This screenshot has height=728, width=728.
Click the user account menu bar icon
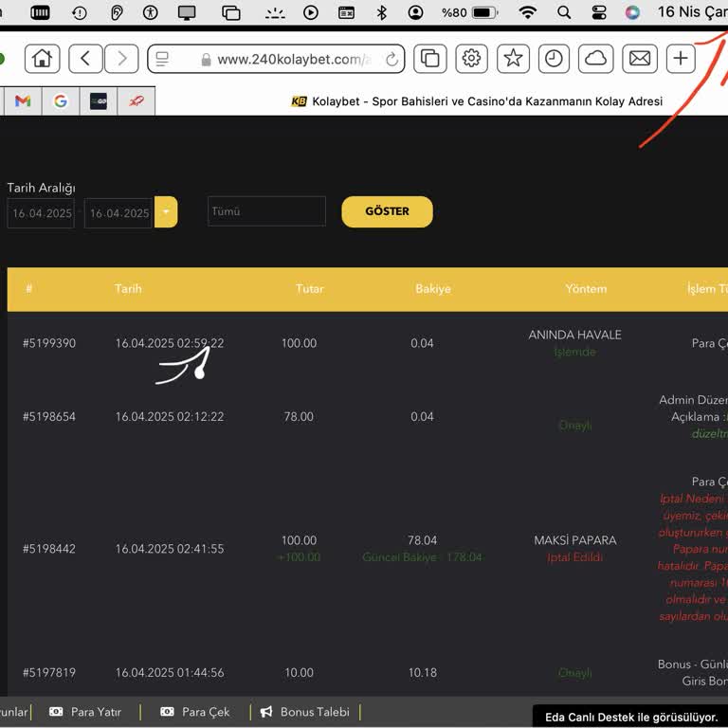tap(415, 12)
